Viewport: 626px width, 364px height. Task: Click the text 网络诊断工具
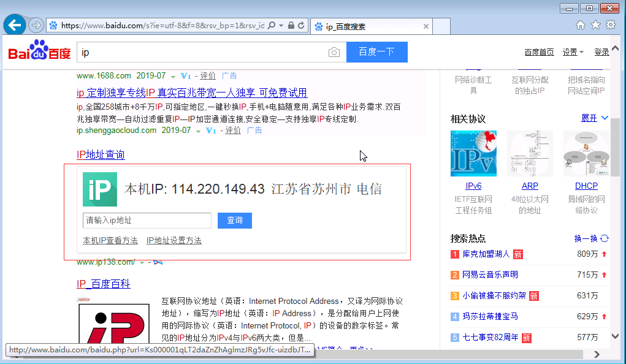(473, 85)
